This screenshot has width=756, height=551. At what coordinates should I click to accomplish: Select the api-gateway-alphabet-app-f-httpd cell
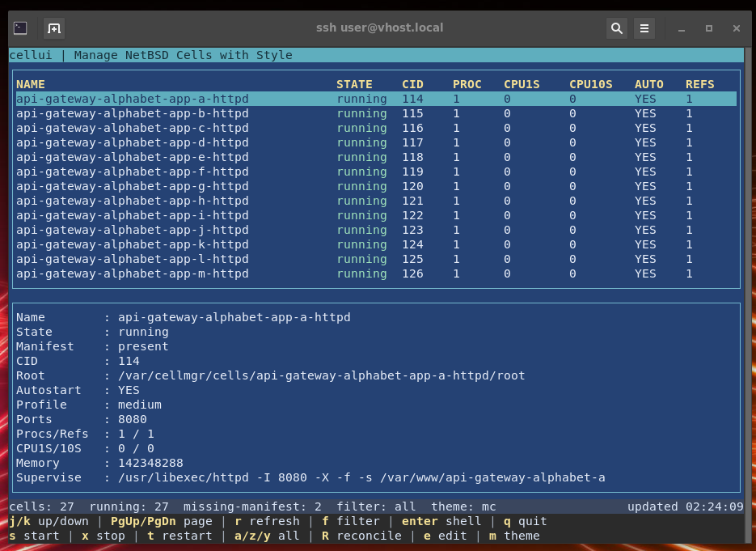(132, 172)
